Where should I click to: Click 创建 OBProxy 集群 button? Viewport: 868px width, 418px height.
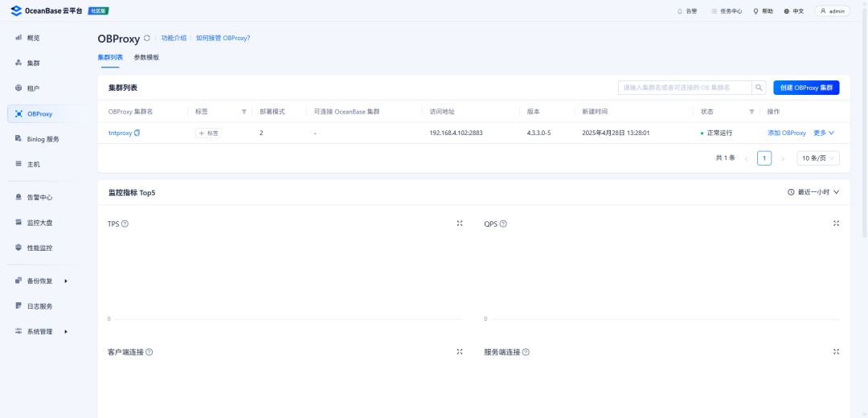(806, 88)
